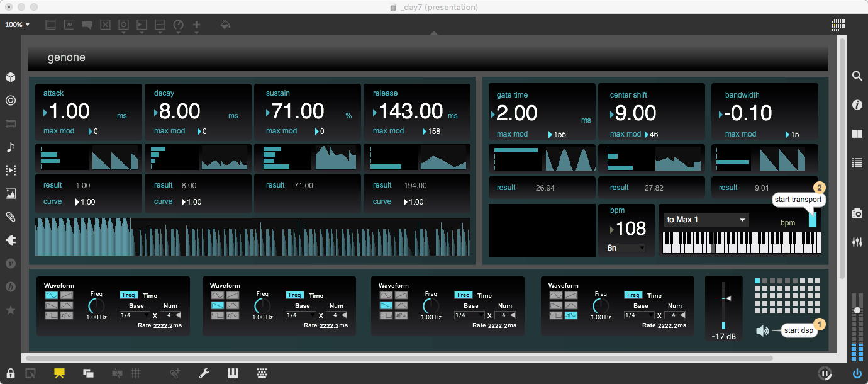The height and width of the screenshot is (384, 868).
Task: Click the paint bucket format icon in top toolbar
Action: (x=225, y=25)
